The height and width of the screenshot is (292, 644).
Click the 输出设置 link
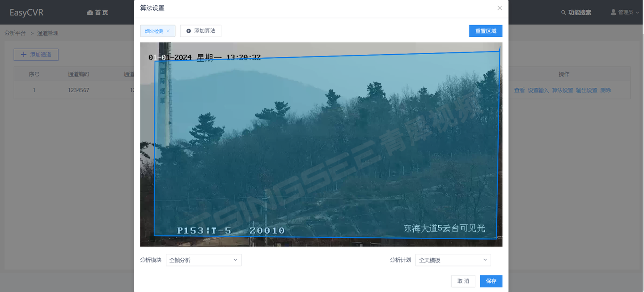[586, 90]
